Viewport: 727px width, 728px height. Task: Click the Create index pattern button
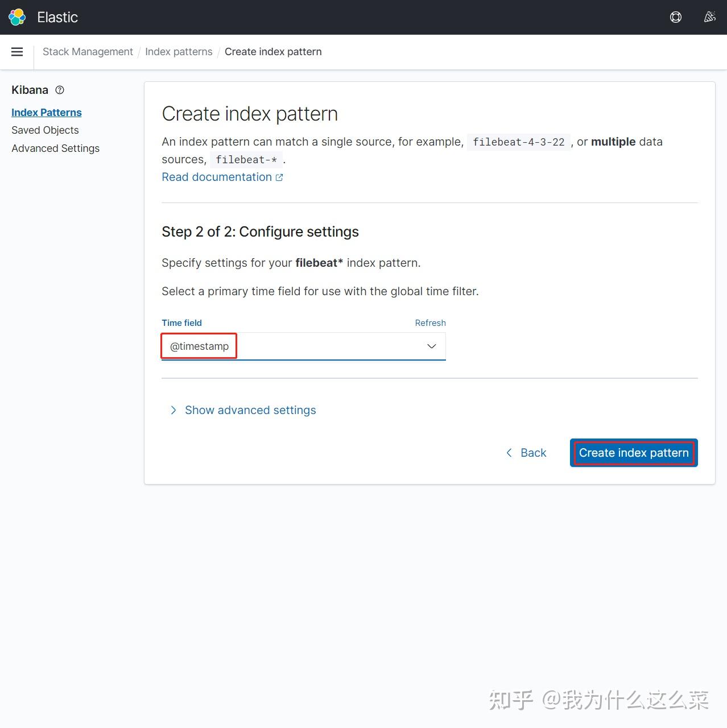click(633, 452)
